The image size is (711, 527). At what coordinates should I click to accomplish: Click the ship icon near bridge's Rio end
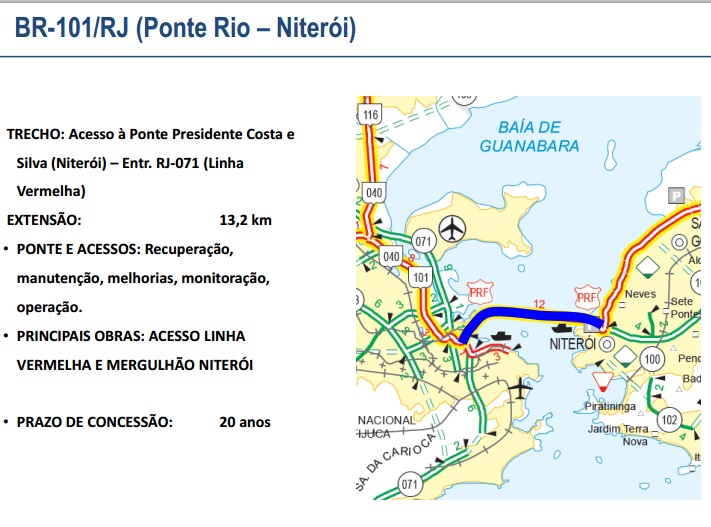[x=501, y=336]
